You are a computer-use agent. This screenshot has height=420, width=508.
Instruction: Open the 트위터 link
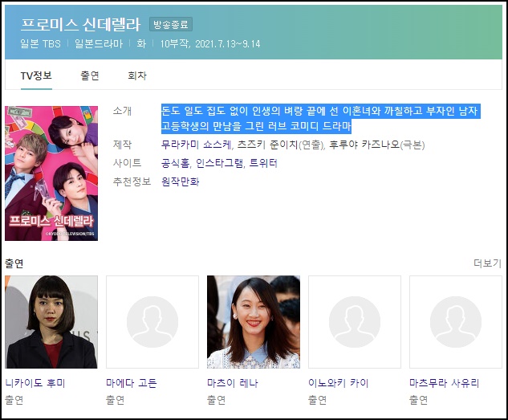click(x=263, y=163)
